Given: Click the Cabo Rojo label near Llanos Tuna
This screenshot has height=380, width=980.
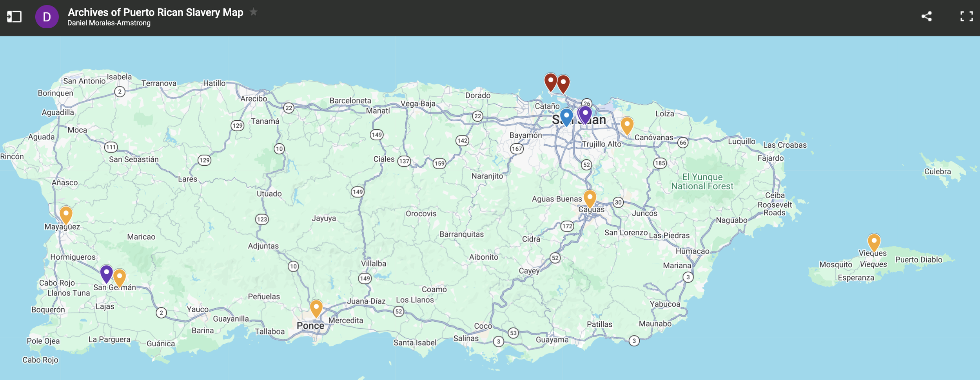Looking at the screenshot, I should click(x=57, y=283).
